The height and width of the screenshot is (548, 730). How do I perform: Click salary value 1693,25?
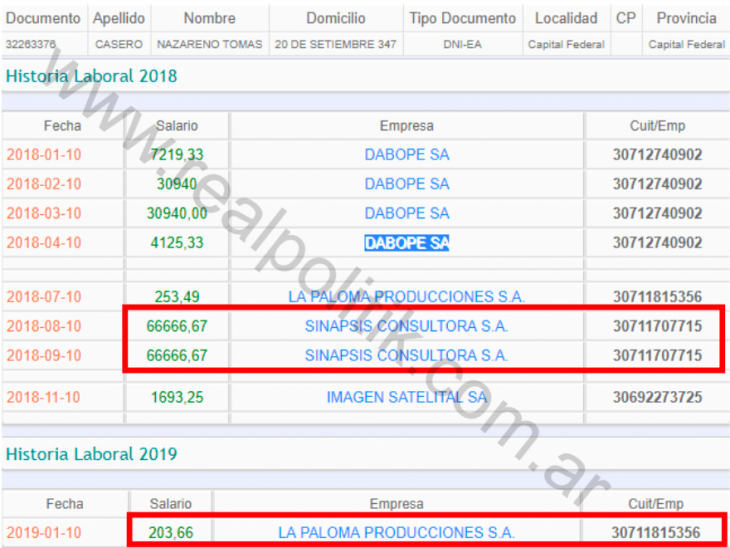pyautogui.click(x=177, y=397)
